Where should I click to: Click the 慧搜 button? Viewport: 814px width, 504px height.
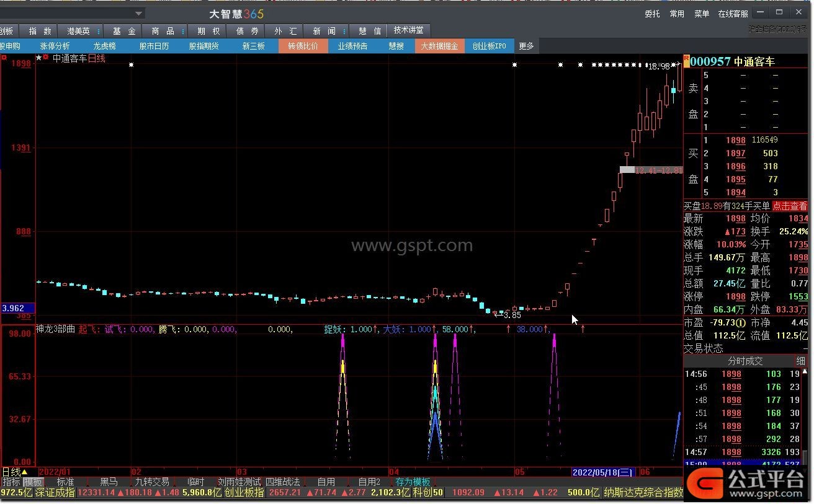[x=396, y=46]
